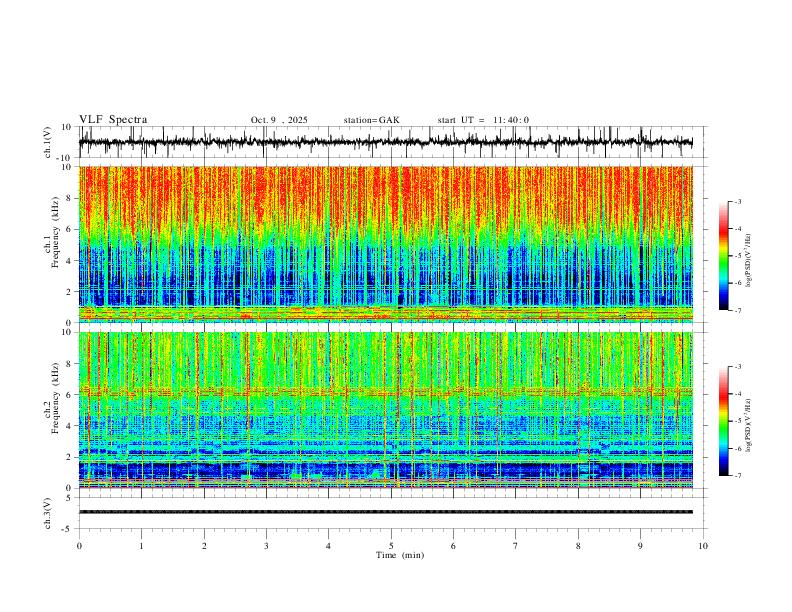Click the time axis tick label '10'
Viewport: 792px width, 612px height.
click(703, 546)
